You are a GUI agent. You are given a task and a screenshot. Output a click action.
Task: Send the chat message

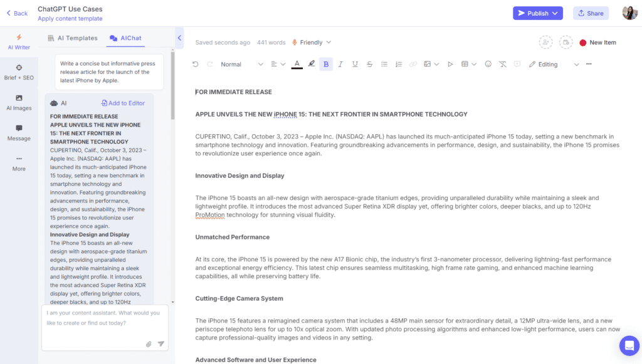[161, 344]
